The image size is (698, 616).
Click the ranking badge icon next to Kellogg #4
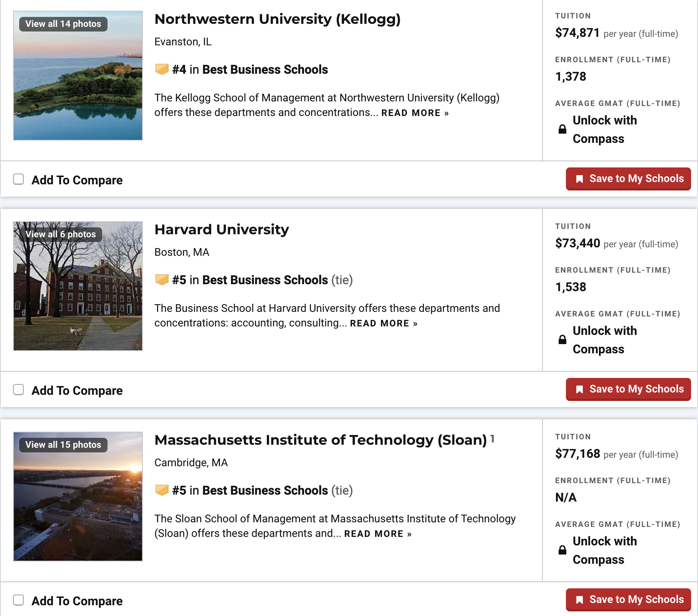pos(162,70)
